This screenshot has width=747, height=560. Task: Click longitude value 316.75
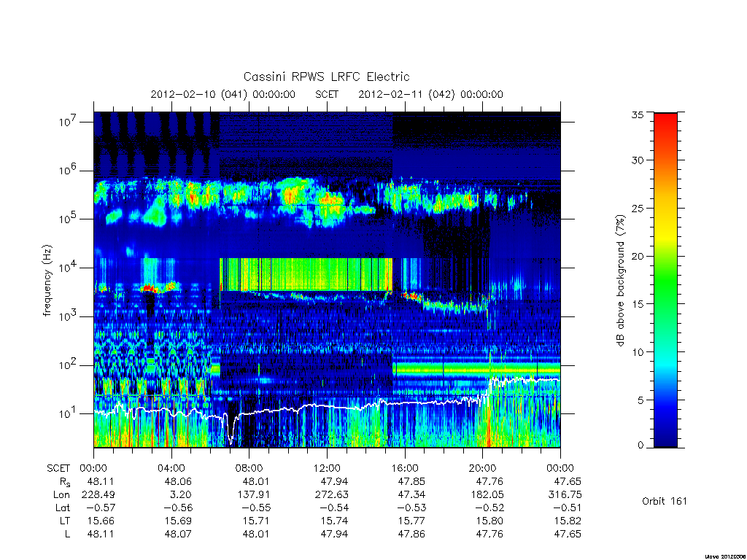click(565, 495)
